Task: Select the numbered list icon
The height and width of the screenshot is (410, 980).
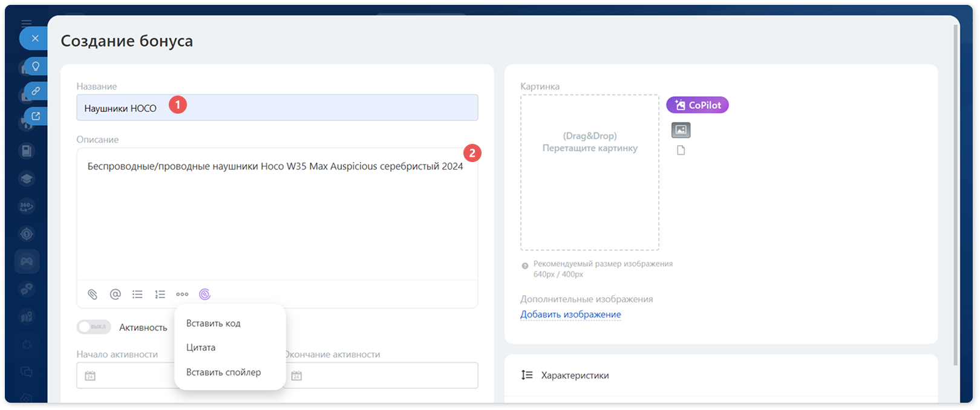Action: (x=160, y=294)
